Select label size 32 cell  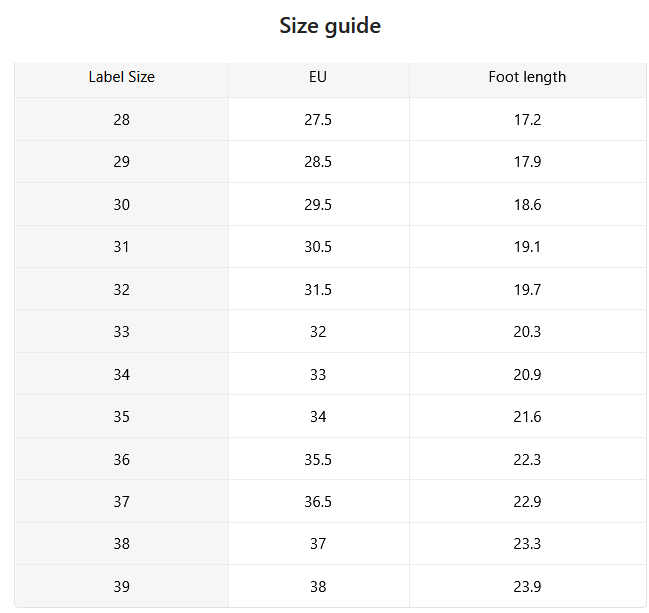pos(121,289)
